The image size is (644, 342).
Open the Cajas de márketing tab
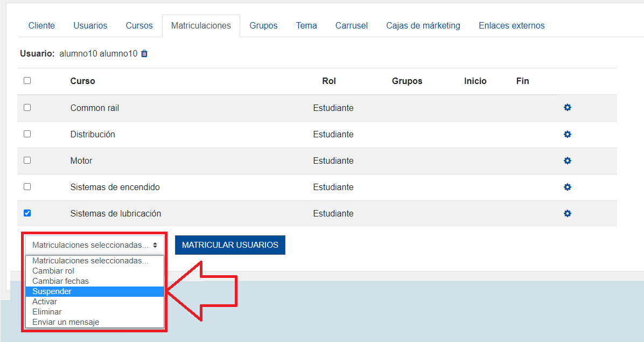pos(423,26)
